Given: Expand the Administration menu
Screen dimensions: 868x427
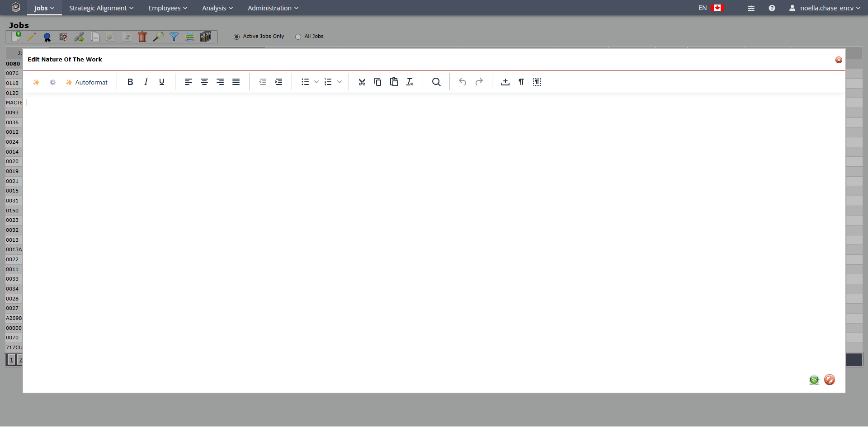Looking at the screenshot, I should pos(272,8).
